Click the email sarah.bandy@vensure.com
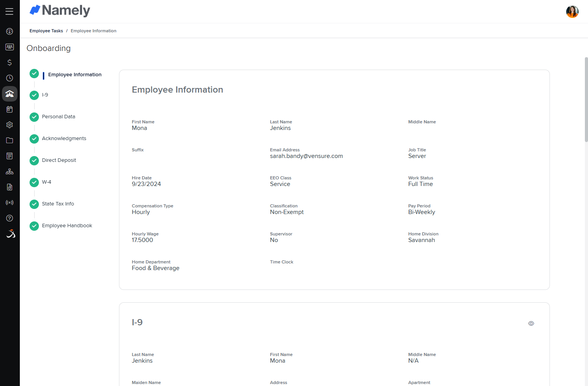Screen dimensions: 588x386 pyautogui.click(x=306, y=156)
